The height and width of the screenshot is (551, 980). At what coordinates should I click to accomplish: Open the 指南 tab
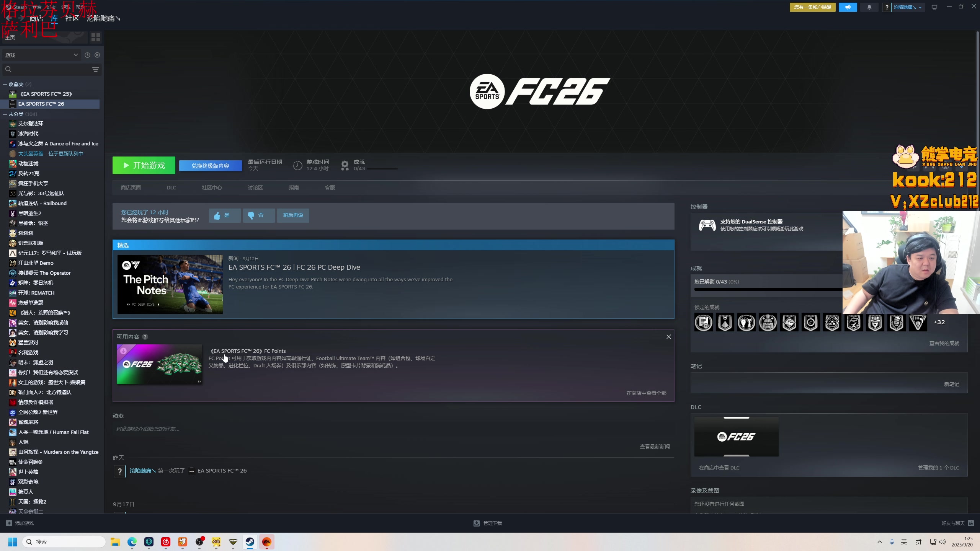pos(294,187)
